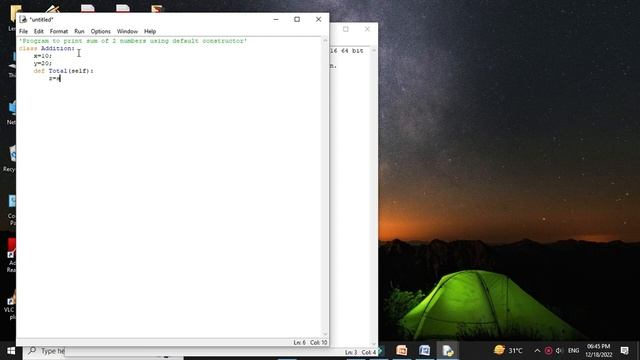Open the Edit menu
Viewport: 640px width, 360px height.
(x=38, y=31)
